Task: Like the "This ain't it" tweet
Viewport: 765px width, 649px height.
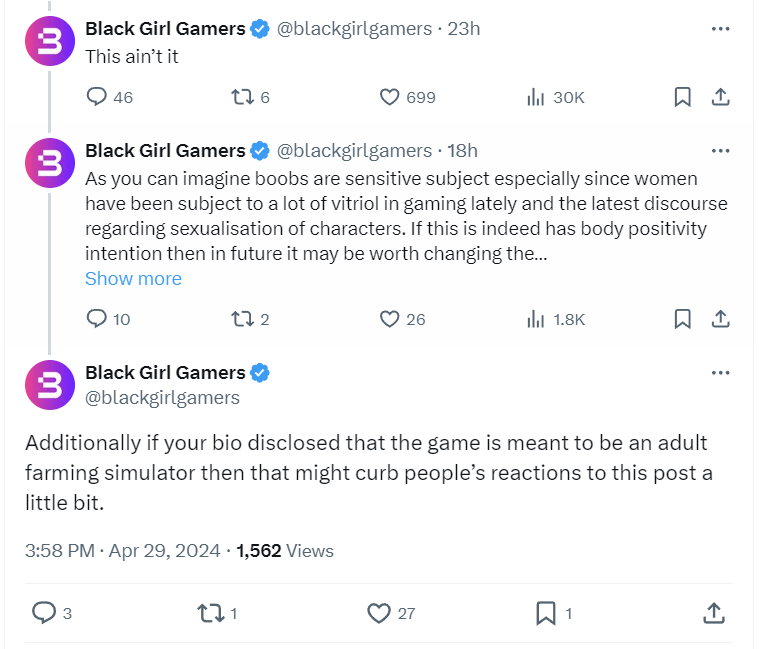Action: [x=391, y=97]
